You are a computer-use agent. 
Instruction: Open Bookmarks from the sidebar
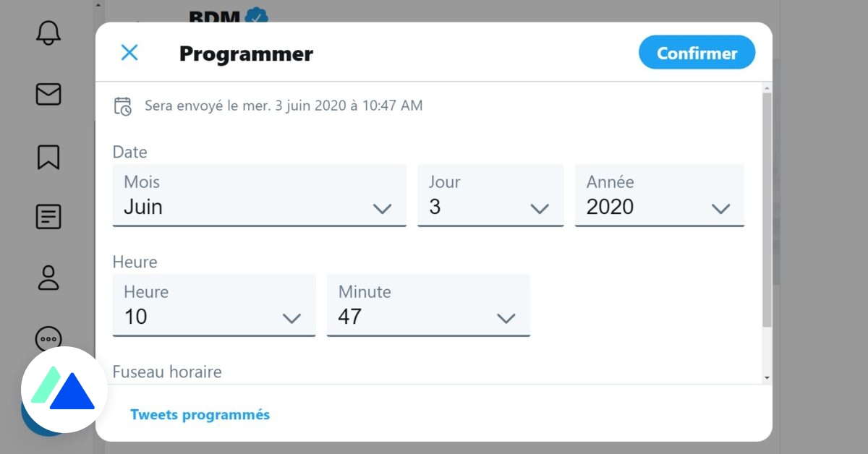coord(48,156)
